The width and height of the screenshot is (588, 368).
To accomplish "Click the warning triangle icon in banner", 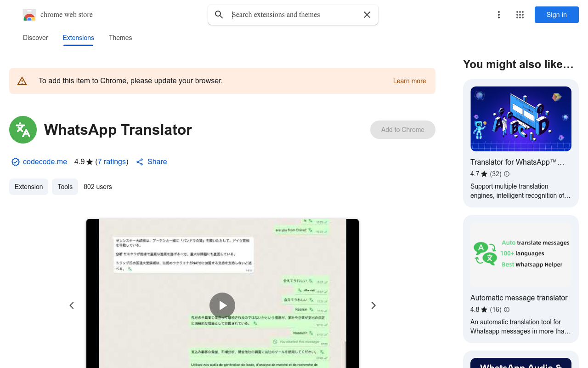I will coord(22,81).
